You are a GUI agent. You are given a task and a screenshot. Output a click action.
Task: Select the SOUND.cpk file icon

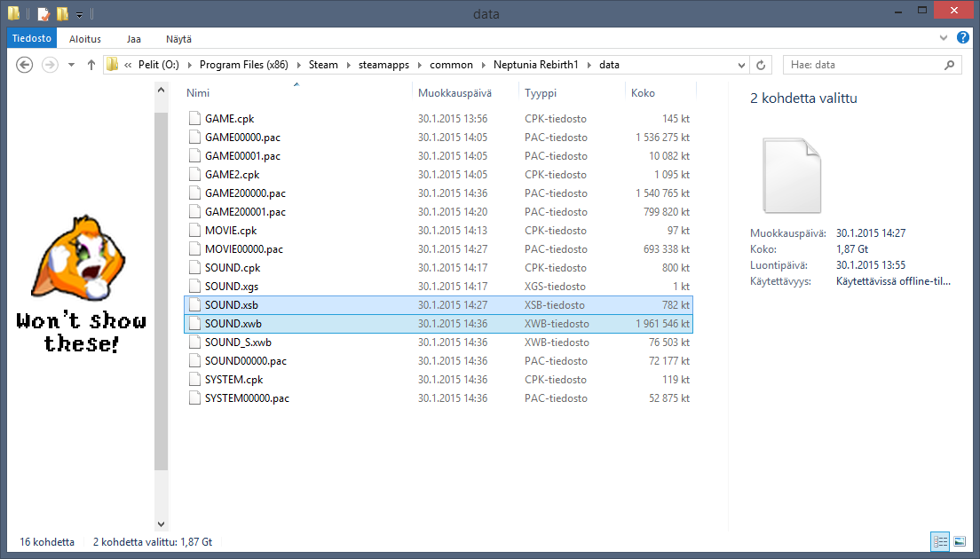coord(195,267)
